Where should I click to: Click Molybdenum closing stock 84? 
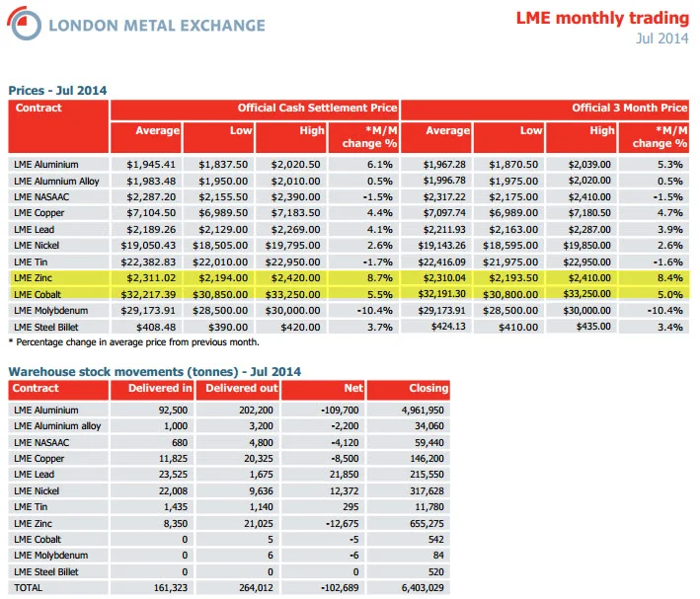point(438,556)
